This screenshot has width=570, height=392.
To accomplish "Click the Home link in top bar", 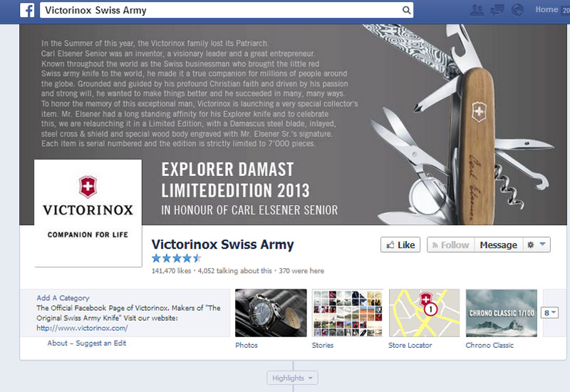I will (546, 10).
